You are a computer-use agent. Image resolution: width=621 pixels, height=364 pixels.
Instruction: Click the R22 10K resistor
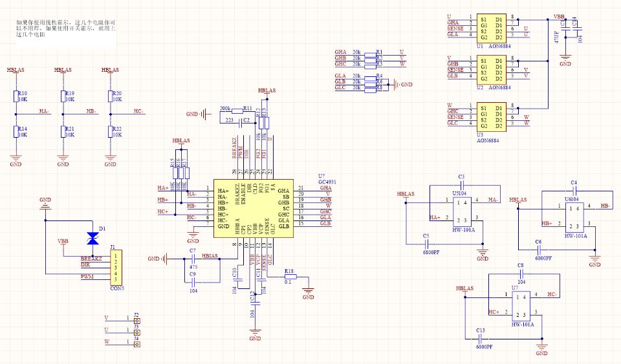(111, 133)
